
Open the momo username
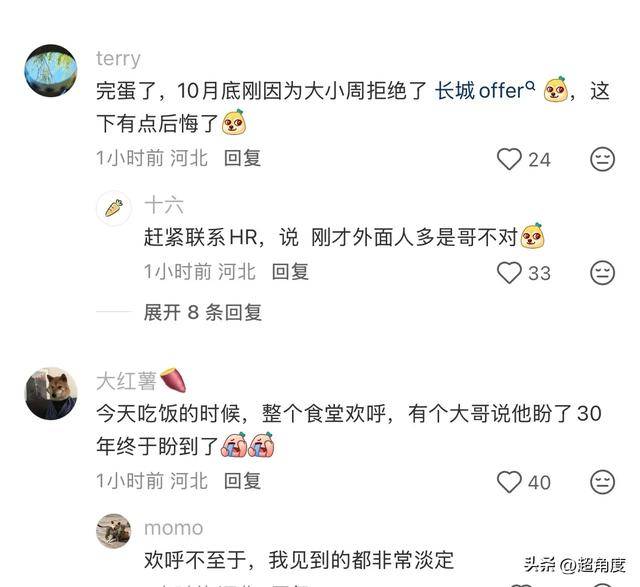(173, 528)
